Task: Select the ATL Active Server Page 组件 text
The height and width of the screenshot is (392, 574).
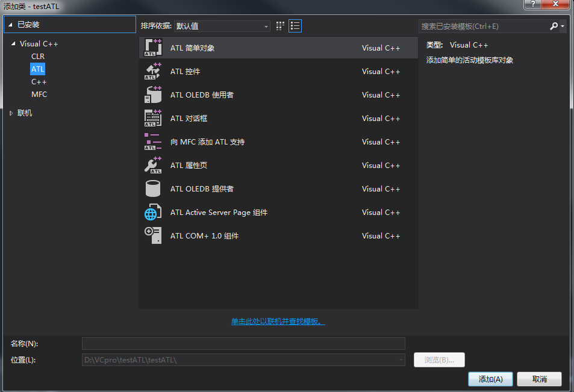Action: point(219,213)
